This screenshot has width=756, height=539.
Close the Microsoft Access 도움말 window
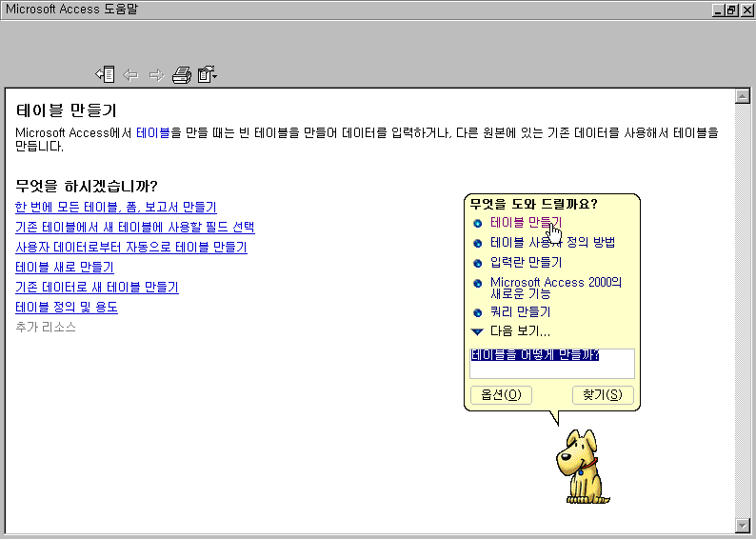point(746,10)
